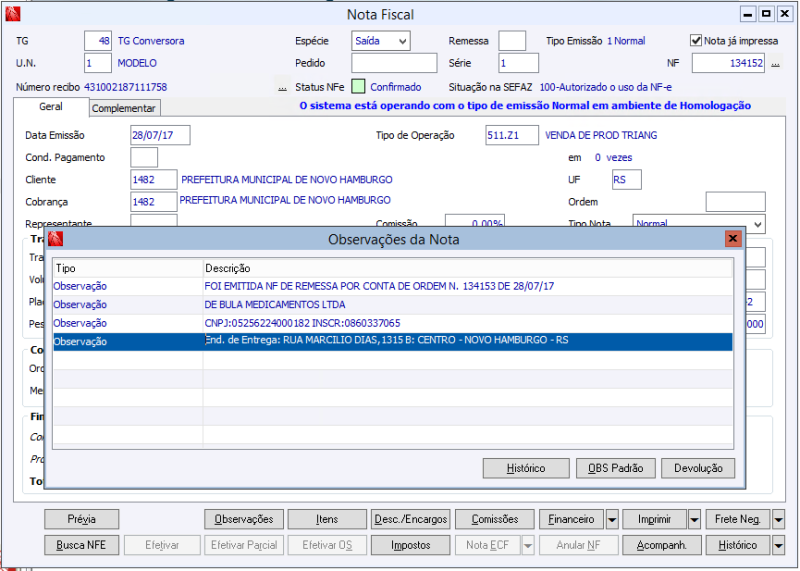The height and width of the screenshot is (571, 800).
Task: Click the TG field containing 48
Action: [97, 41]
